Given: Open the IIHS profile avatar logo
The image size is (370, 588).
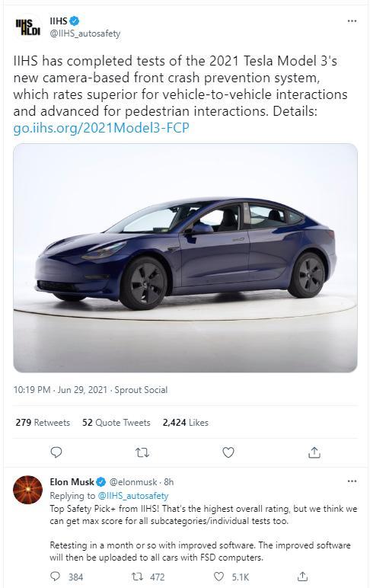Looking at the screenshot, I should click(27, 27).
